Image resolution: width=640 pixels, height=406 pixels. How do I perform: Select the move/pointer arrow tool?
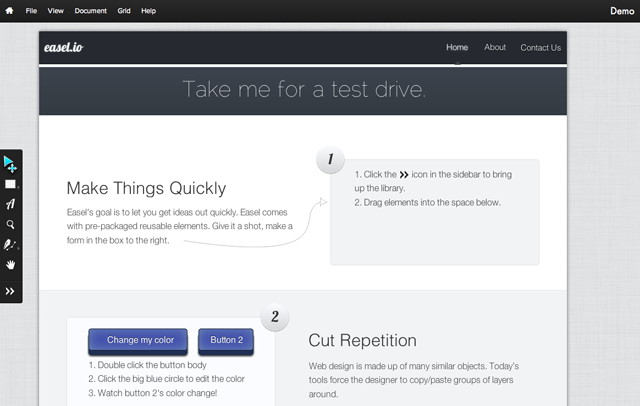10,163
